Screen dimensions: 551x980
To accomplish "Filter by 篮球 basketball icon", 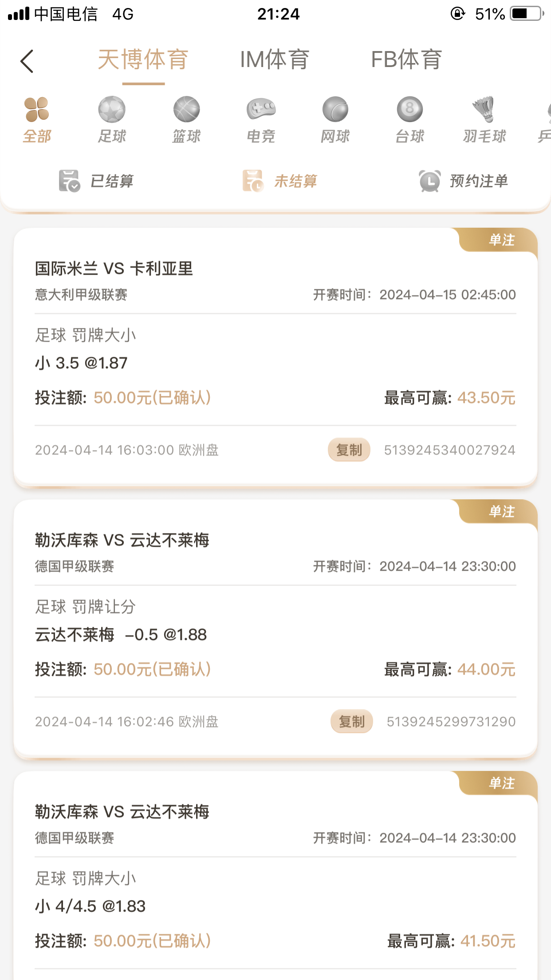I will pyautogui.click(x=186, y=110).
